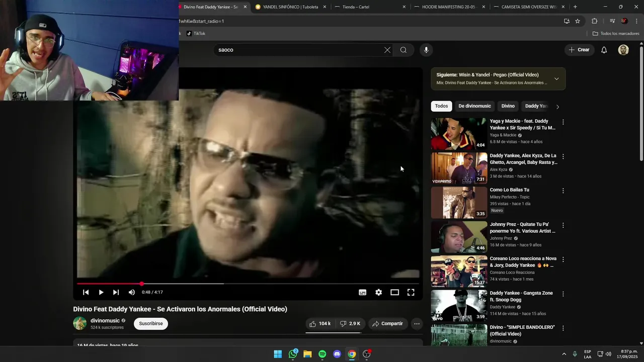
Task: Open File Explorer from the taskbar
Action: [307, 354]
